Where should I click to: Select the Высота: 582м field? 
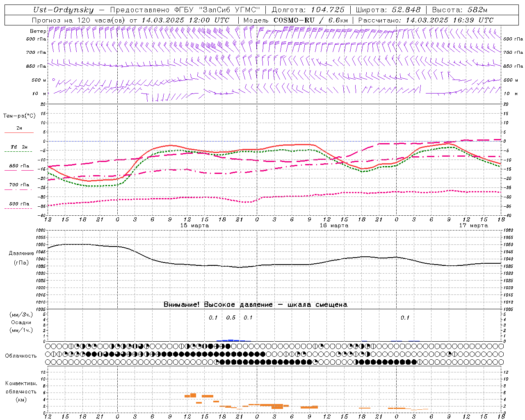click(460, 10)
